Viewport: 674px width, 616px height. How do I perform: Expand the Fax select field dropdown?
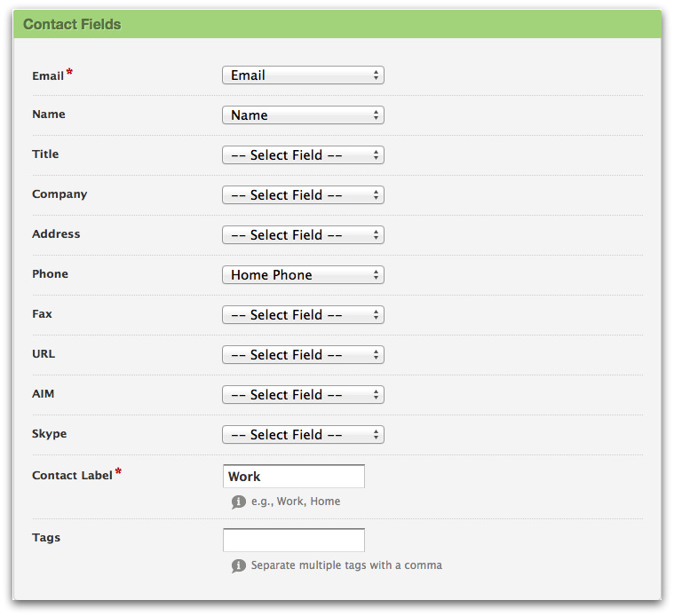[303, 315]
